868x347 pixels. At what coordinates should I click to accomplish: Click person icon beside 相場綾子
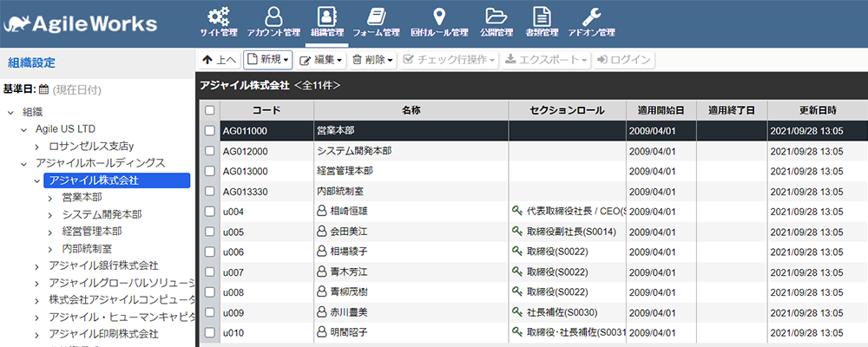click(x=322, y=252)
